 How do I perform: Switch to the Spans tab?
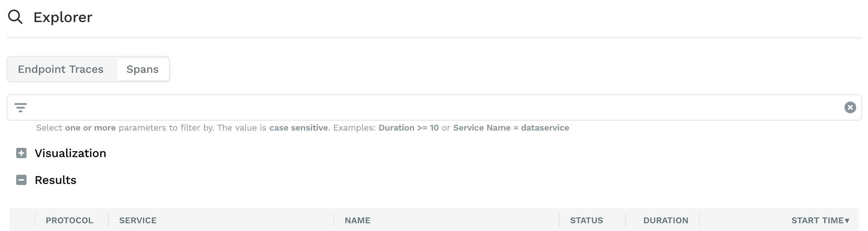click(x=143, y=69)
